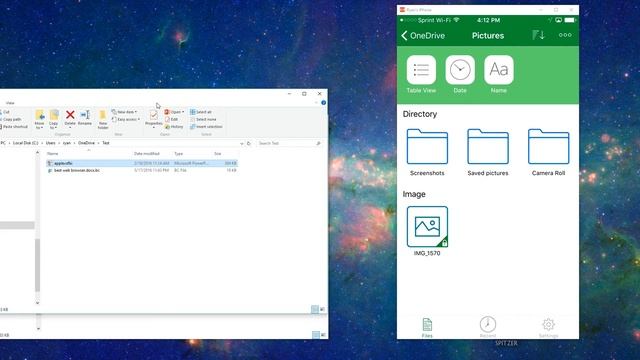Click Local Disk (C:) in address bar
The image size is (640, 360).
pyautogui.click(x=25, y=143)
